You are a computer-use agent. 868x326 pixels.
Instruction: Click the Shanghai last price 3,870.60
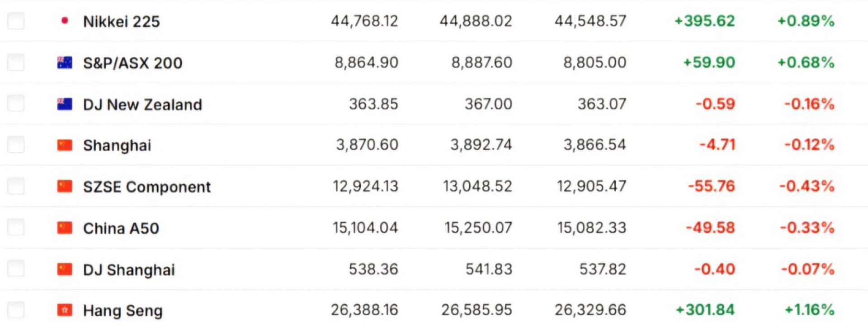[x=367, y=145]
